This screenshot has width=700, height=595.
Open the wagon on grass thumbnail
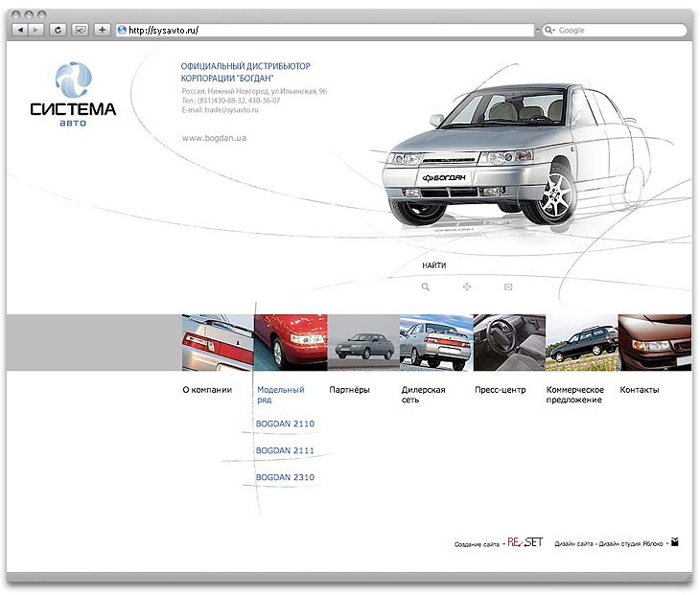click(582, 343)
